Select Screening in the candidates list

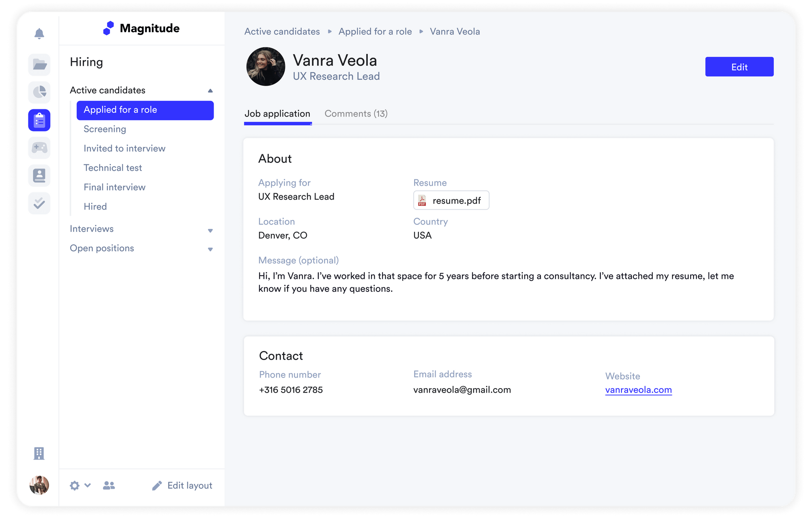tap(105, 129)
